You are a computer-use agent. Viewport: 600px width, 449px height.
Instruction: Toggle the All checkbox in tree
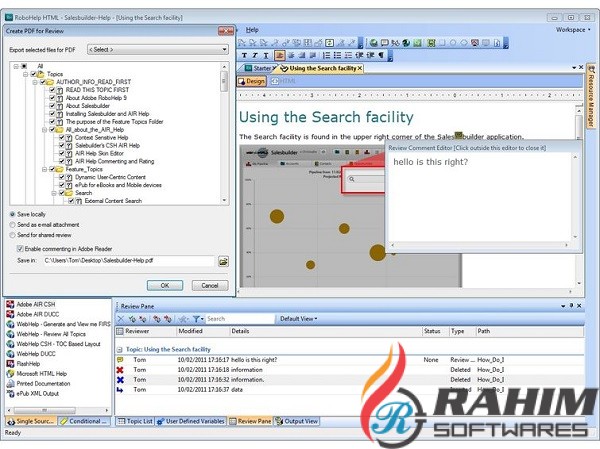click(x=24, y=66)
